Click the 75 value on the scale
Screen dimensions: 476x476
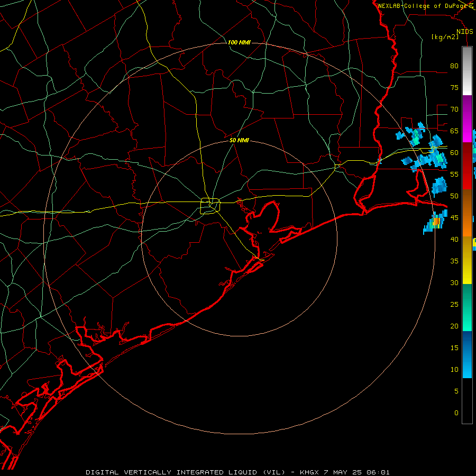(x=454, y=87)
